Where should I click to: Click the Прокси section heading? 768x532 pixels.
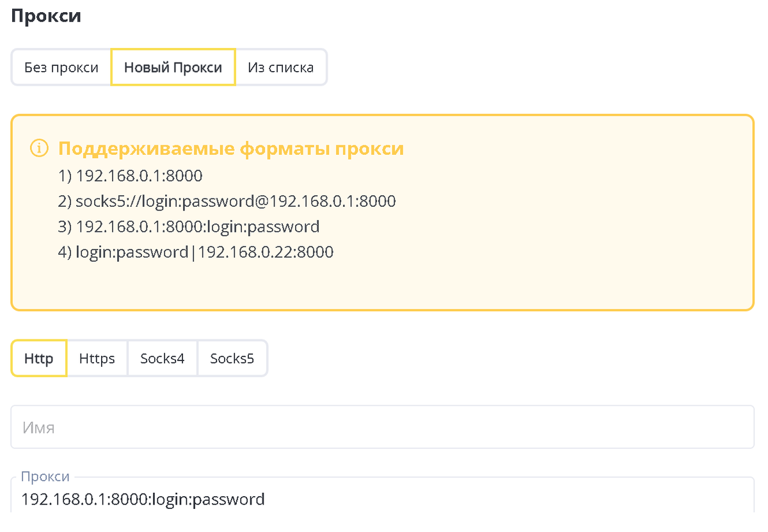[46, 15]
